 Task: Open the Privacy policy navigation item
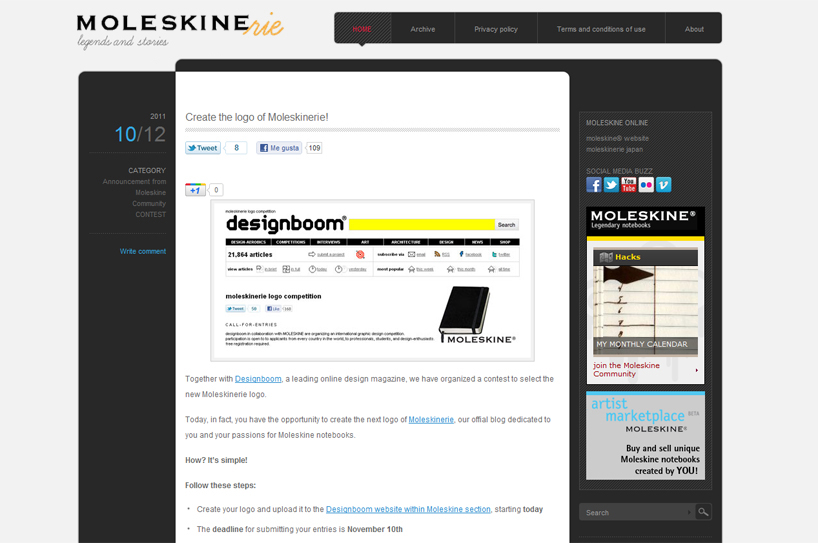click(x=496, y=29)
